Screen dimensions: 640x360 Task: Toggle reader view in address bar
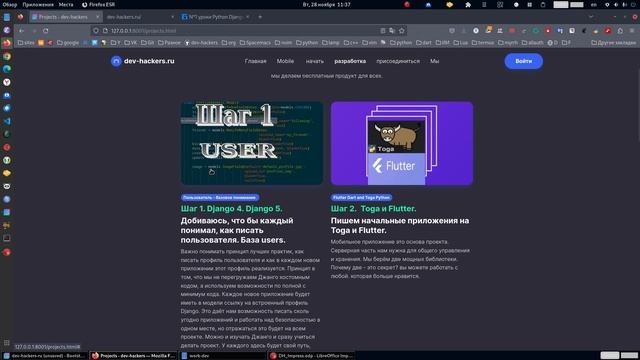(383, 31)
